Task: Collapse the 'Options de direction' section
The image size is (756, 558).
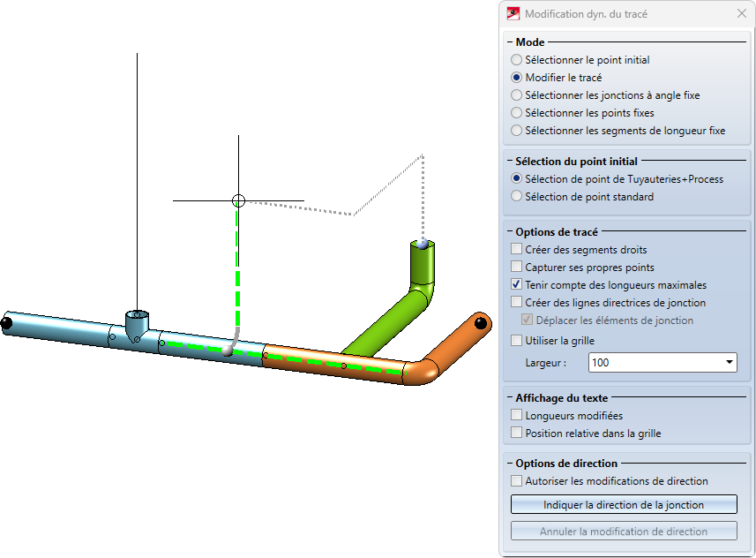Action: pos(510,464)
